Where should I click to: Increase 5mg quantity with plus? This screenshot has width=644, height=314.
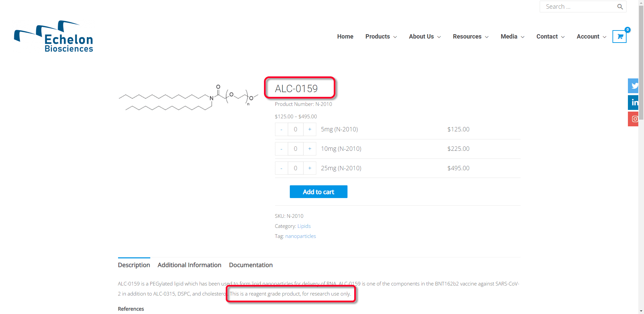tap(310, 129)
